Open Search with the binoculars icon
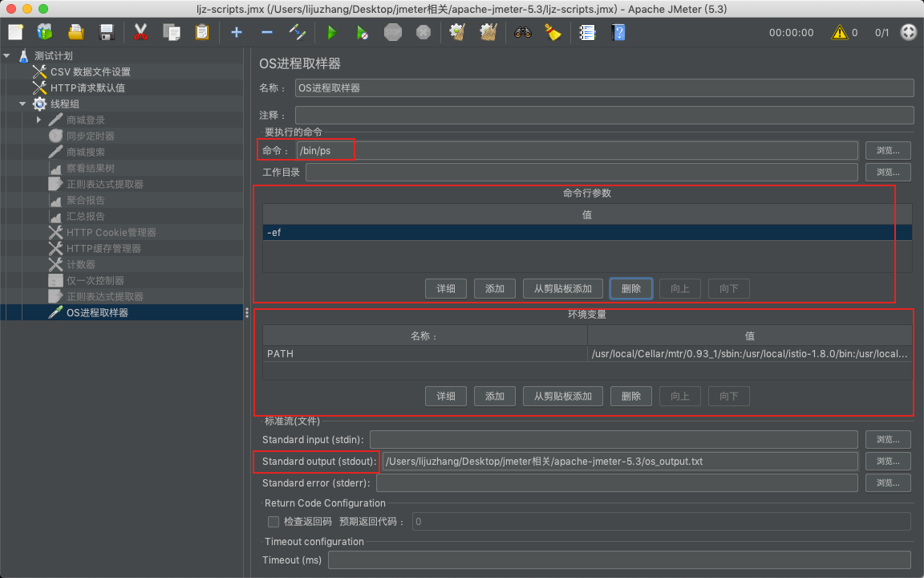 [523, 32]
